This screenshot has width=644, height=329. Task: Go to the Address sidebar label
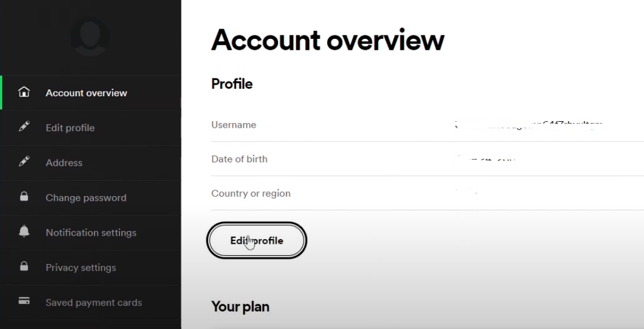click(64, 162)
